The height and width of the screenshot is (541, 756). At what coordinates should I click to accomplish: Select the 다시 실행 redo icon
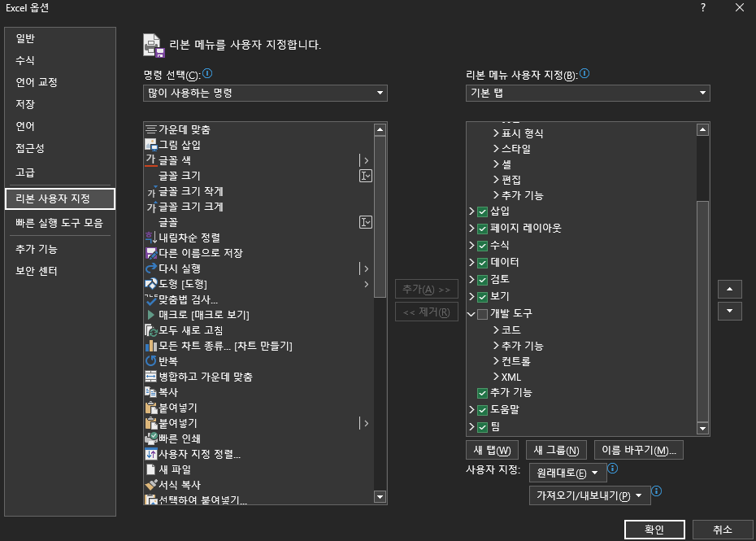tap(151, 268)
